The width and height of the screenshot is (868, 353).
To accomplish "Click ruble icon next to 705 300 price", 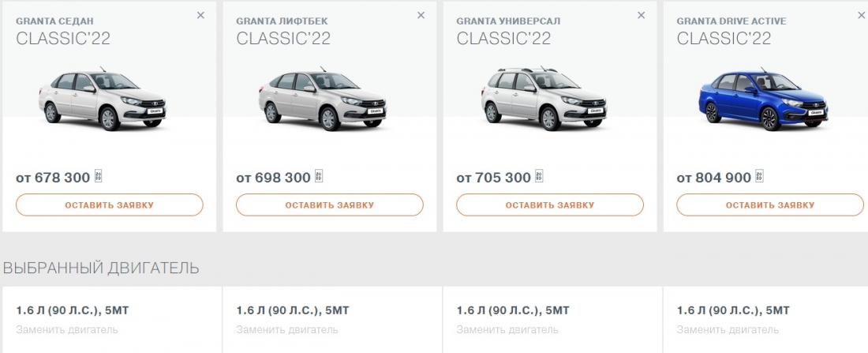I will point(539,177).
